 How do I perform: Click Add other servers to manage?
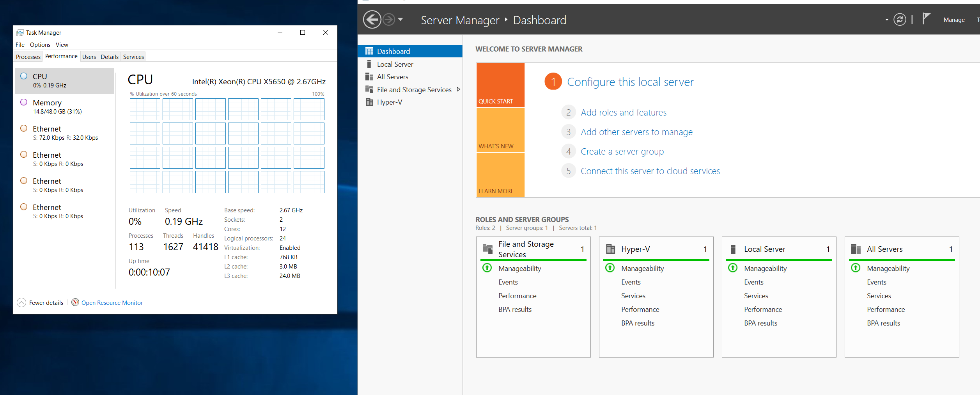pyautogui.click(x=636, y=132)
